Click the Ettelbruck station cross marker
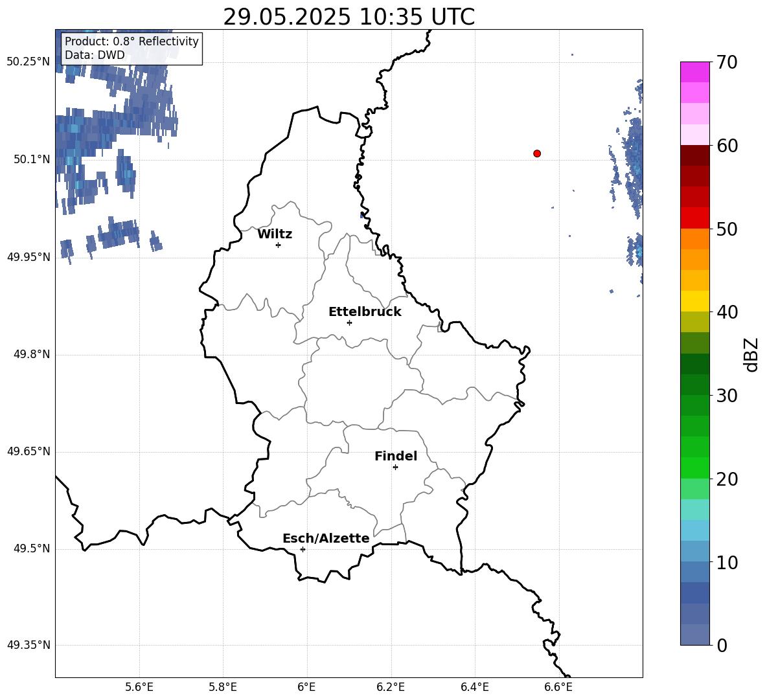This screenshot has height=700, width=767. click(x=349, y=322)
